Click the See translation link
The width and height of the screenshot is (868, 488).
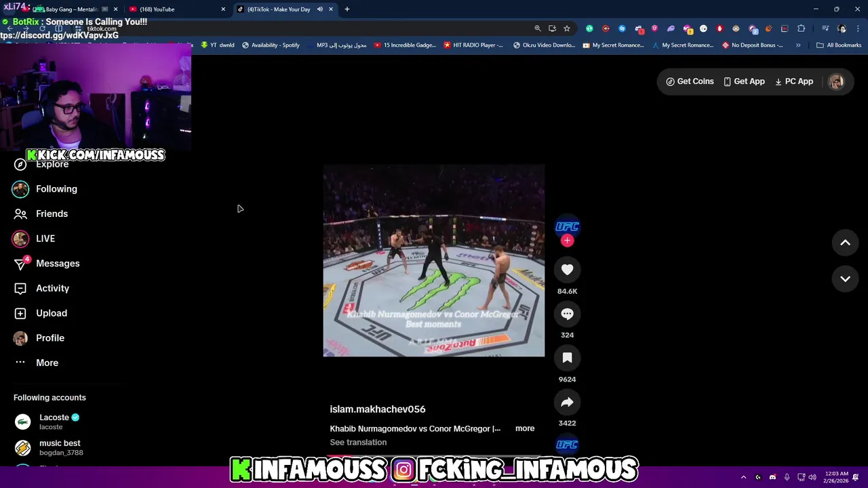coord(358,442)
